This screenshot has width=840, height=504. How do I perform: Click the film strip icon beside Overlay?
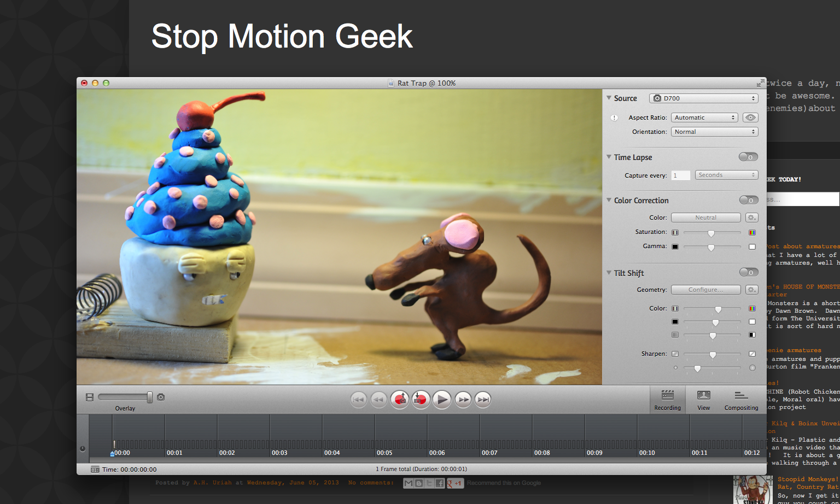[90, 397]
